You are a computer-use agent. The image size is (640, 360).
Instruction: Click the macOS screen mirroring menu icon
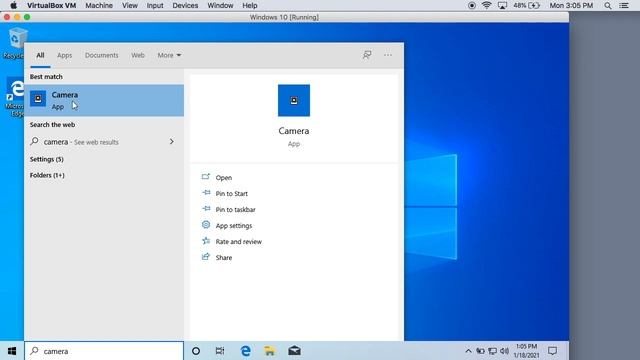tap(502, 5)
